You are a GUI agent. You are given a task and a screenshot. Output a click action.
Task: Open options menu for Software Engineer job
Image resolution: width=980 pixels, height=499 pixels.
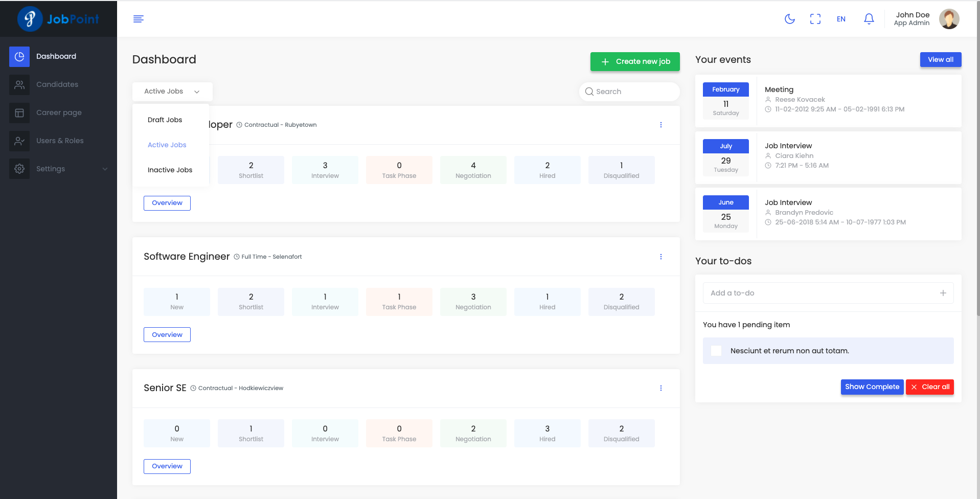(660, 257)
